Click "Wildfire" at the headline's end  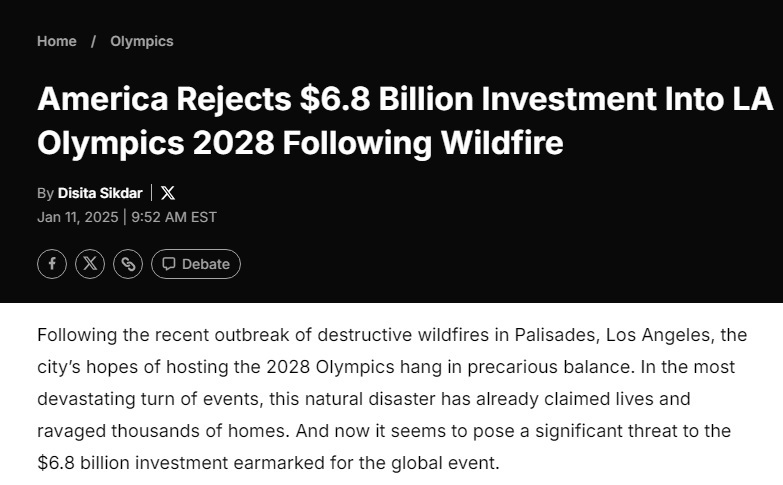pos(502,143)
